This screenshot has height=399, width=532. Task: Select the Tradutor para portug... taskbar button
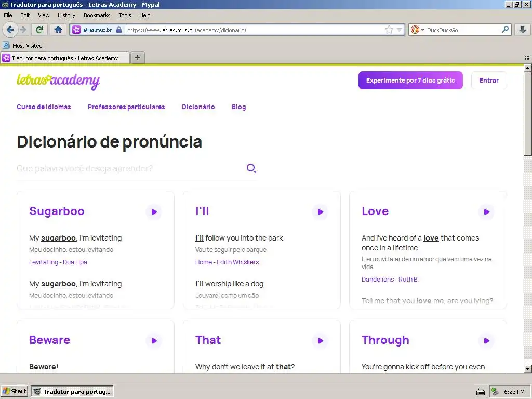72,392
